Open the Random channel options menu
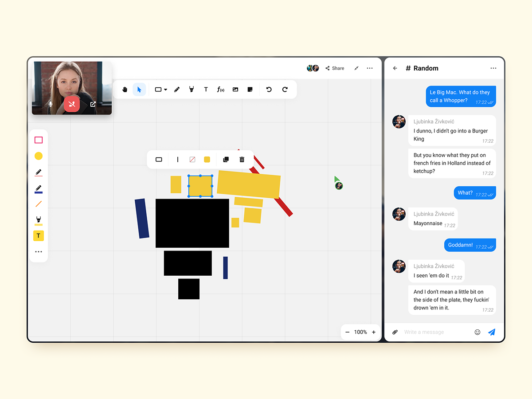The width and height of the screenshot is (532, 399). pyautogui.click(x=493, y=68)
